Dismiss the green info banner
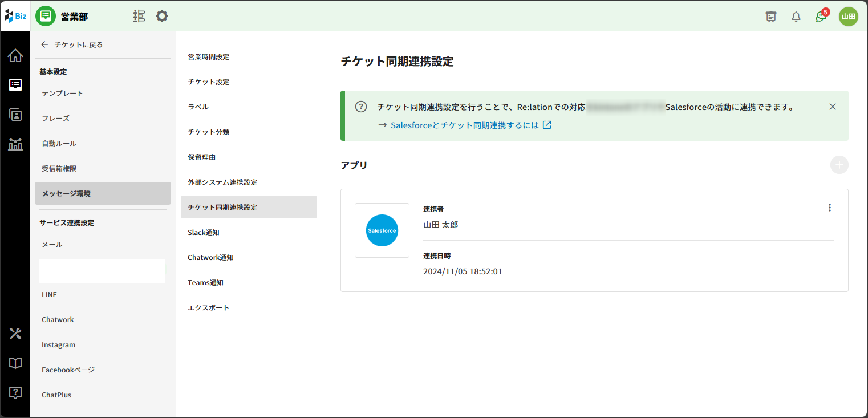 point(832,107)
